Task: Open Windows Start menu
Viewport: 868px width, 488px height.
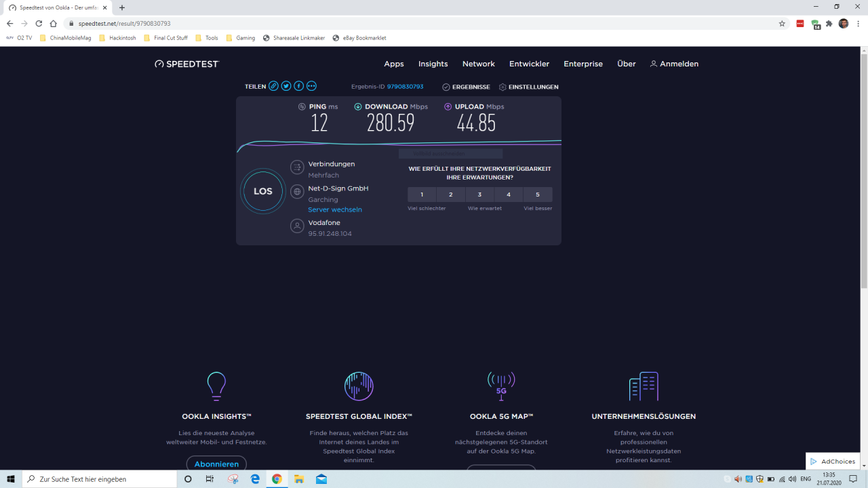Action: pos(11,479)
